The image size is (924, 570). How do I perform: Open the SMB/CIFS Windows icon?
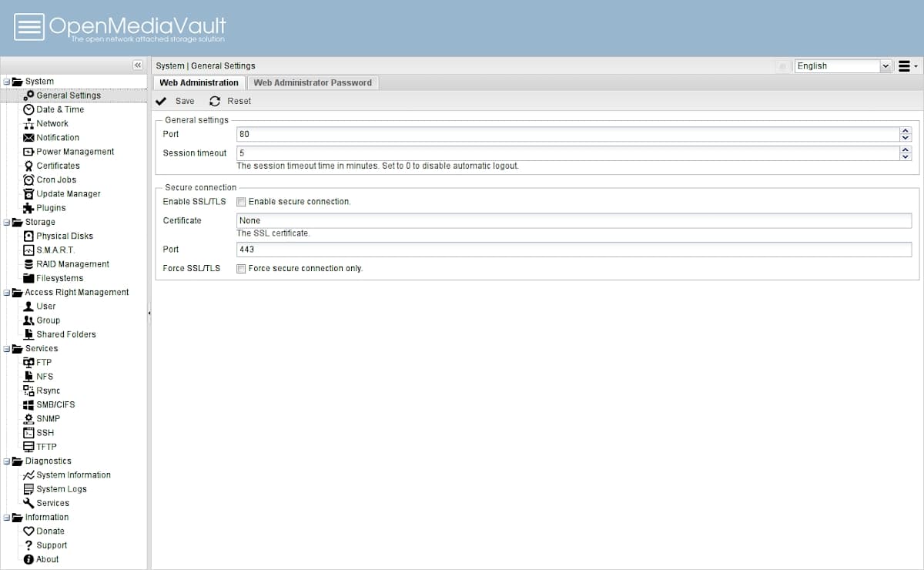[29, 404]
